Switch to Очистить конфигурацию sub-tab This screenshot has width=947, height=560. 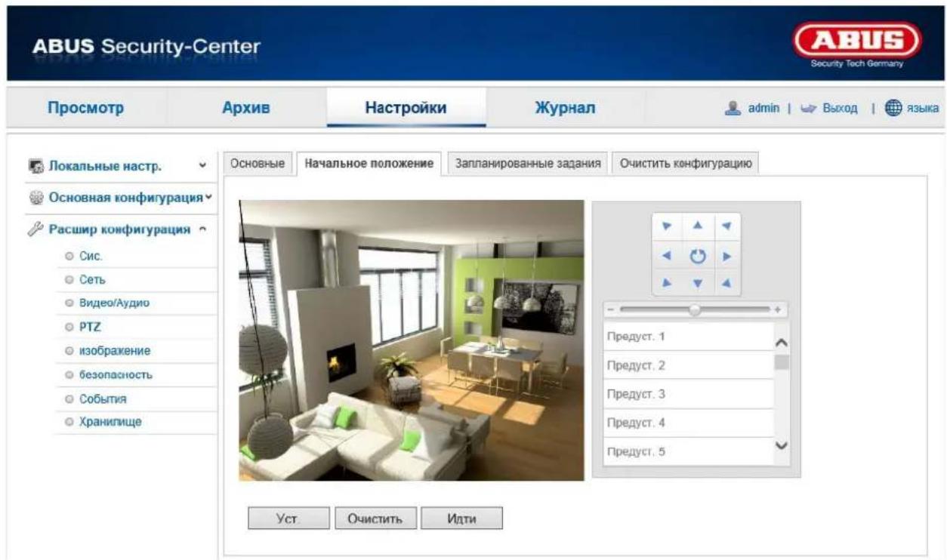click(x=685, y=165)
